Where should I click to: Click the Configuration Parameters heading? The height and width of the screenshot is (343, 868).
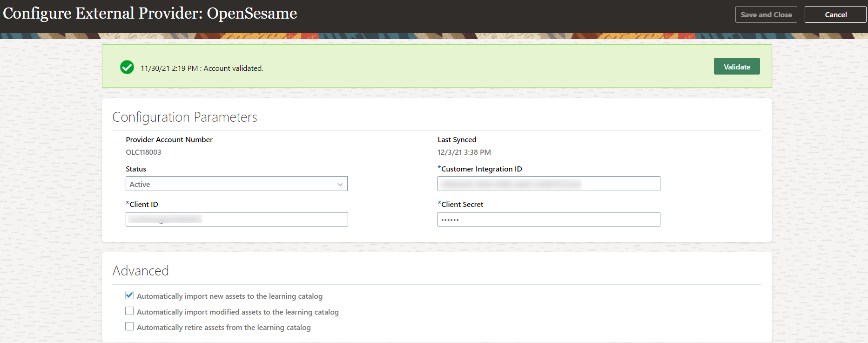[185, 117]
